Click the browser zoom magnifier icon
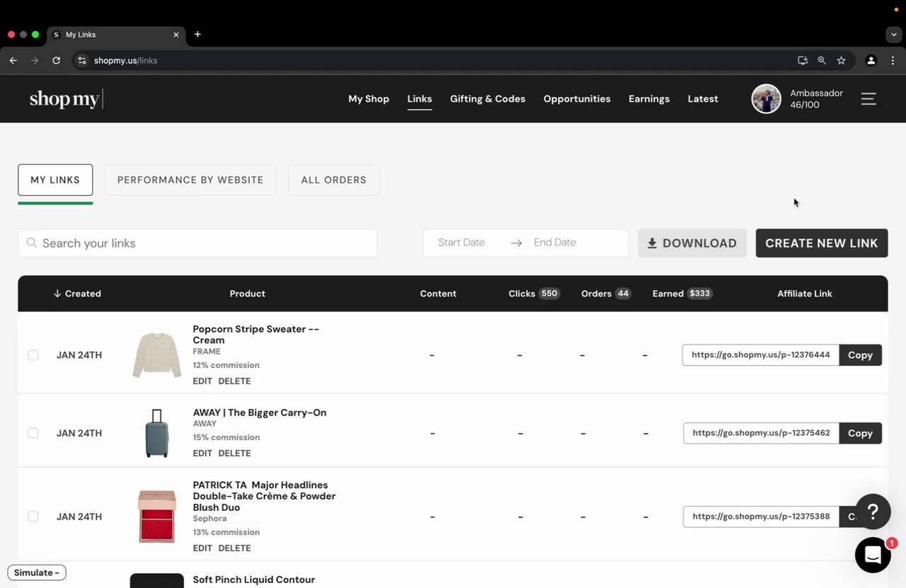906x588 pixels. pyautogui.click(x=822, y=61)
